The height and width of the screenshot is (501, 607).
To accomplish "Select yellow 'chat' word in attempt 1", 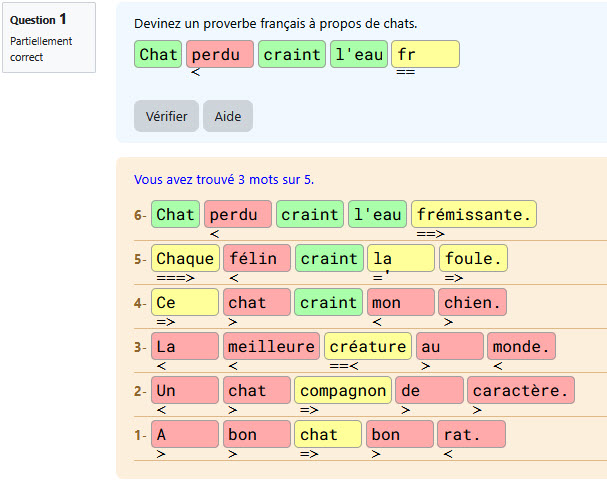I will 328,434.
